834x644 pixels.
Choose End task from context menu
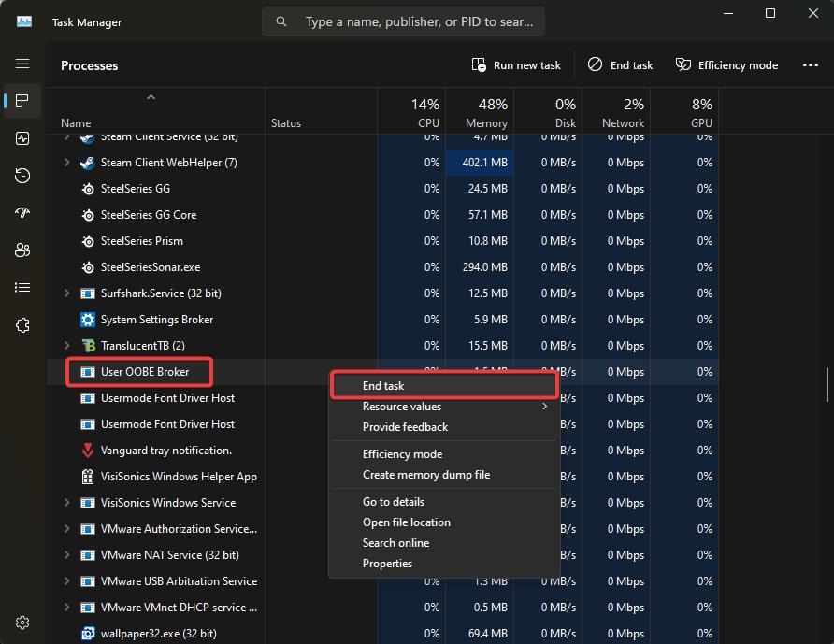pyautogui.click(x=383, y=385)
